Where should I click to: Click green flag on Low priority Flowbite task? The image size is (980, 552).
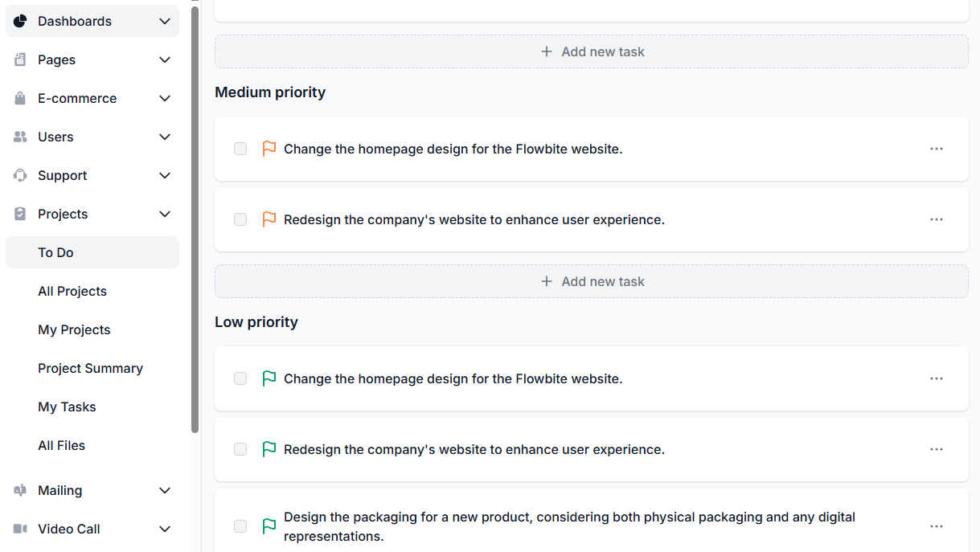269,378
